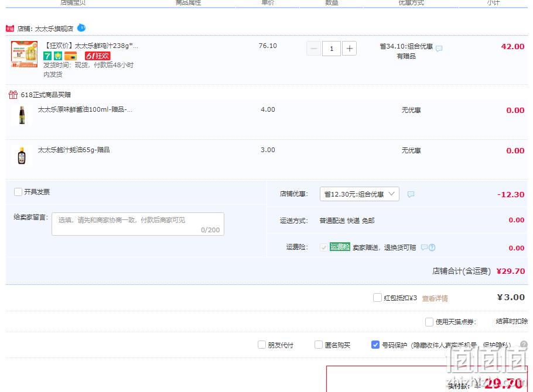Click unit price 76.10
Image resolution: width=533 pixels, height=392 pixels.
tap(268, 46)
